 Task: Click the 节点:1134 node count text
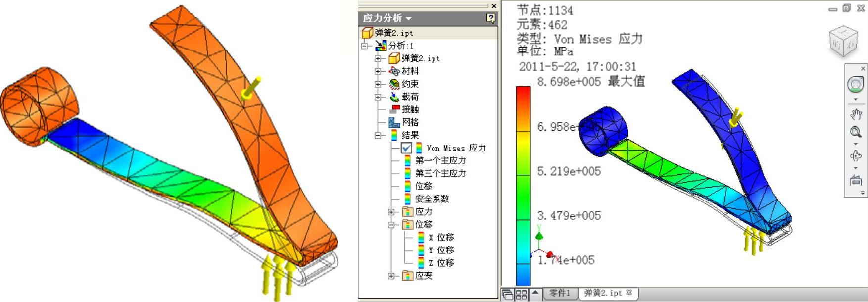click(545, 10)
